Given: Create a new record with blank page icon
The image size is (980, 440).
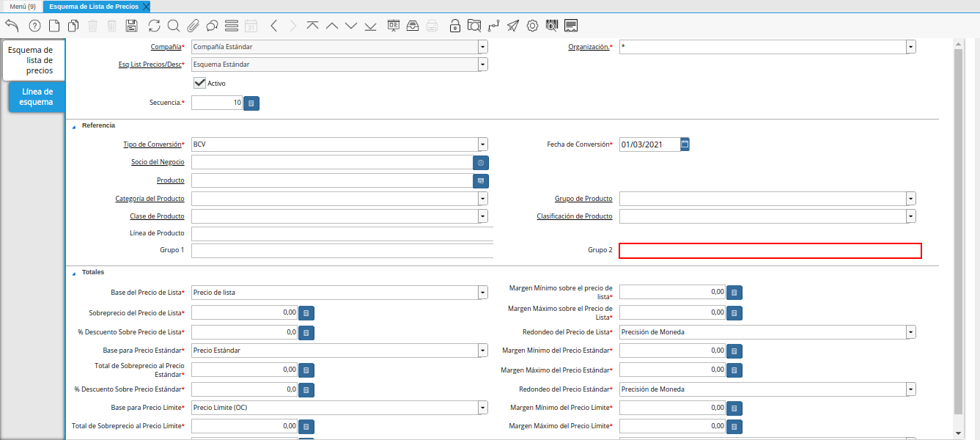Looking at the screenshot, I should pyautogui.click(x=54, y=26).
